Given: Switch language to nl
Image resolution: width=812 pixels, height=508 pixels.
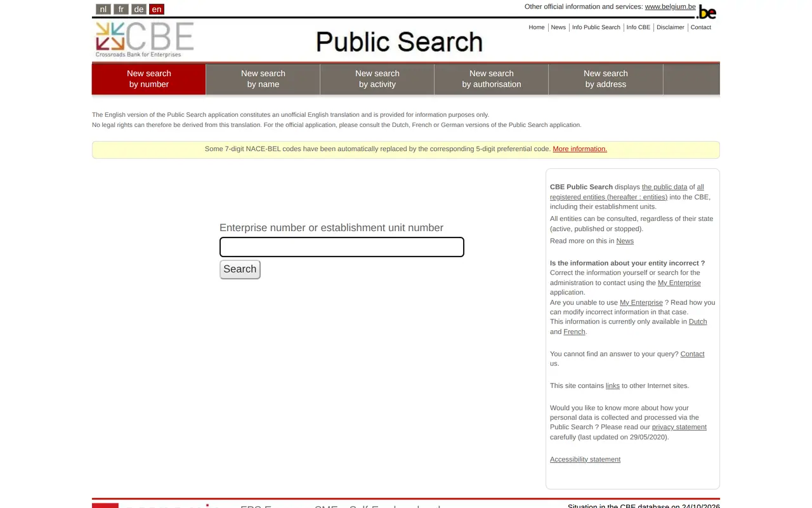Looking at the screenshot, I should tap(103, 9).
